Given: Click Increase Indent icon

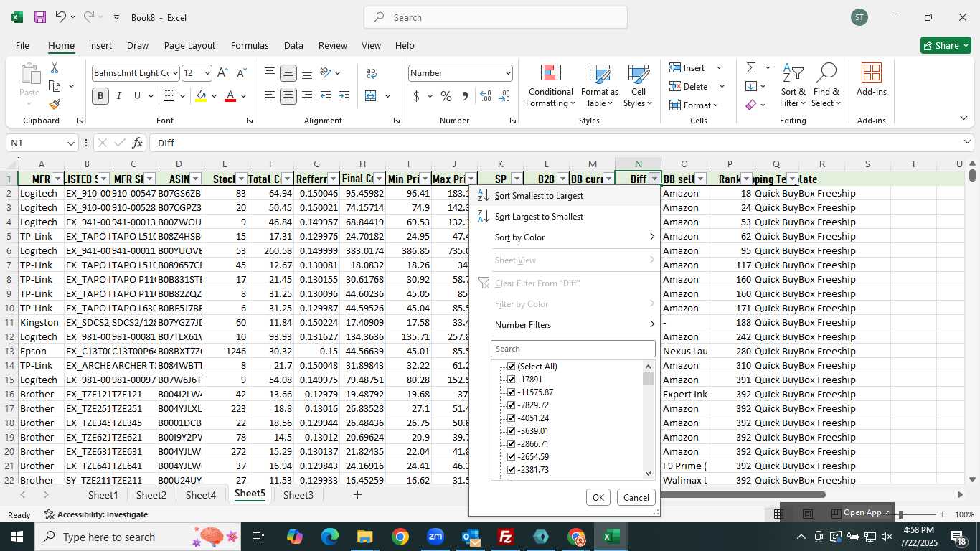Looking at the screenshot, I should 344,96.
